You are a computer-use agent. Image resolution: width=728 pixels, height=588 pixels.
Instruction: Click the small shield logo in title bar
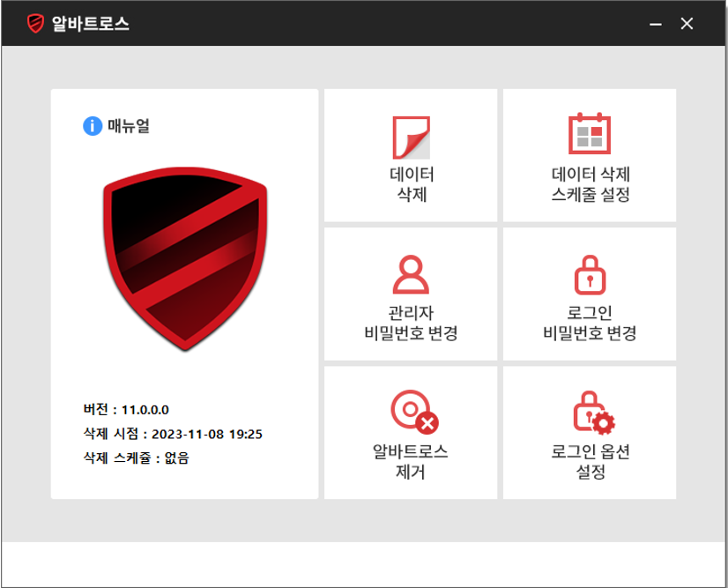(36, 24)
